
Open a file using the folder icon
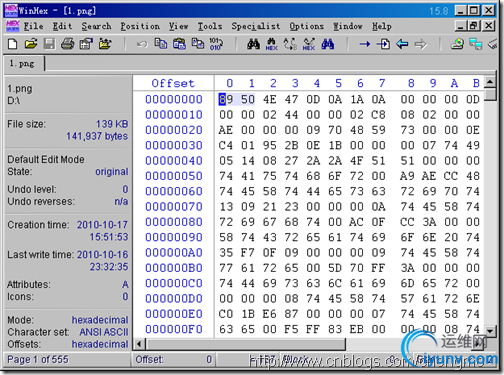click(x=31, y=44)
